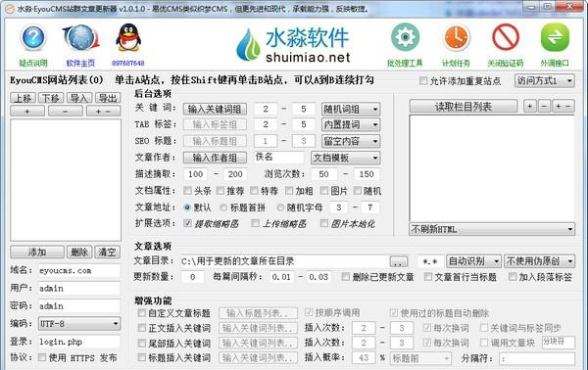Open the 软件主页 globe icon
The image size is (588, 370).
[81, 37]
